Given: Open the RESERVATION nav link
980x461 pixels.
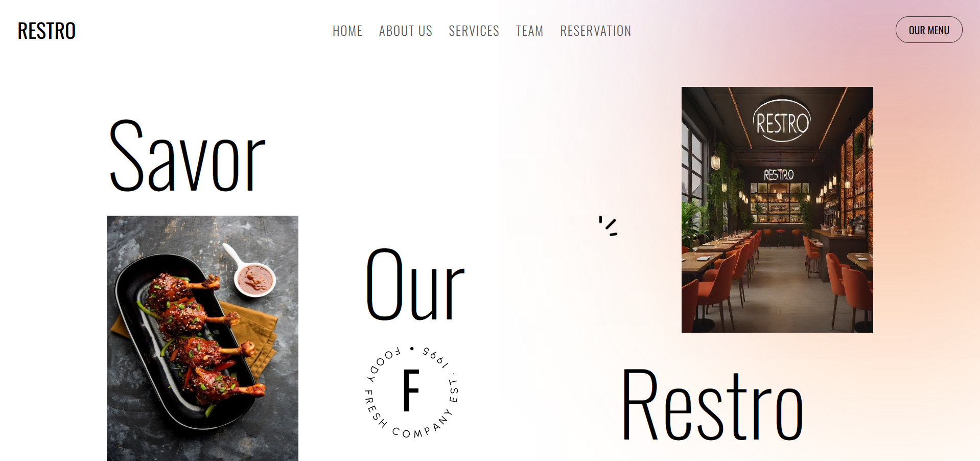Looking at the screenshot, I should tap(595, 31).
